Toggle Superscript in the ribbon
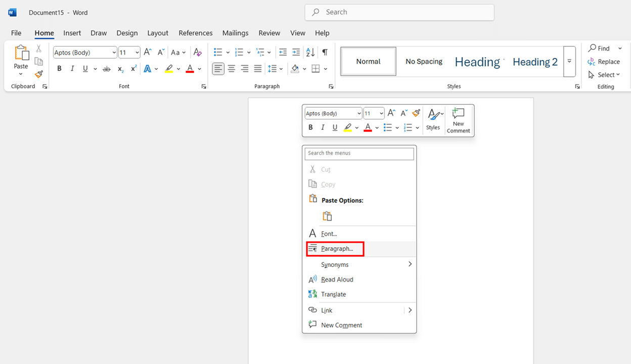Viewport: 631px width, 364px height. [133, 69]
